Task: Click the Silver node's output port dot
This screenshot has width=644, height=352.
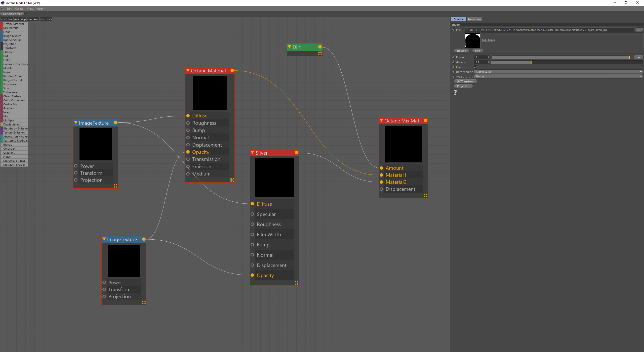Action: pos(297,152)
